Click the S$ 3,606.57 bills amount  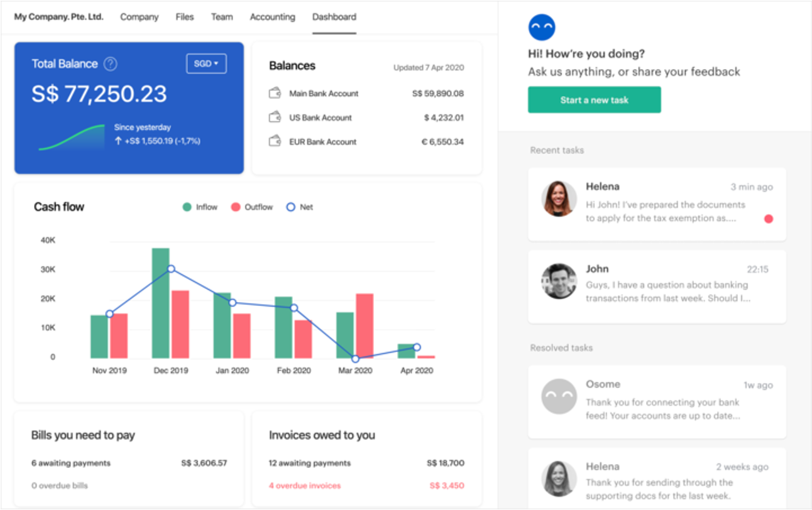(204, 463)
